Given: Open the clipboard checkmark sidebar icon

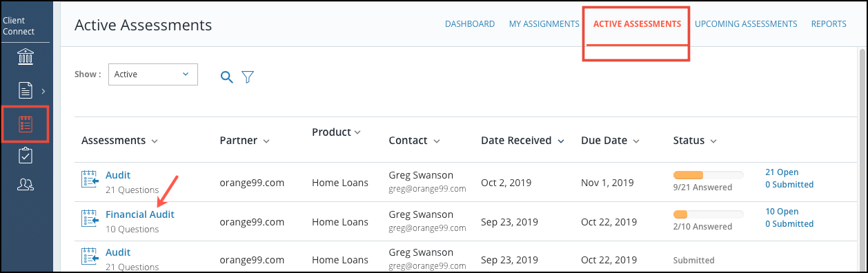Looking at the screenshot, I should [x=26, y=156].
